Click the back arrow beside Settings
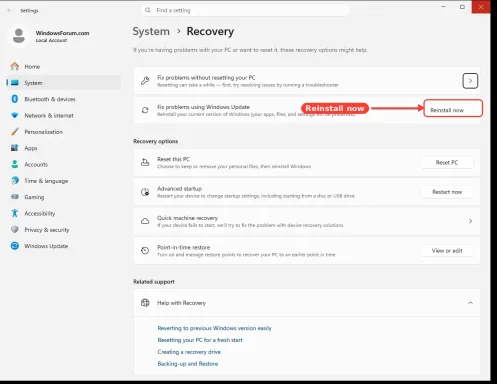 point(9,10)
